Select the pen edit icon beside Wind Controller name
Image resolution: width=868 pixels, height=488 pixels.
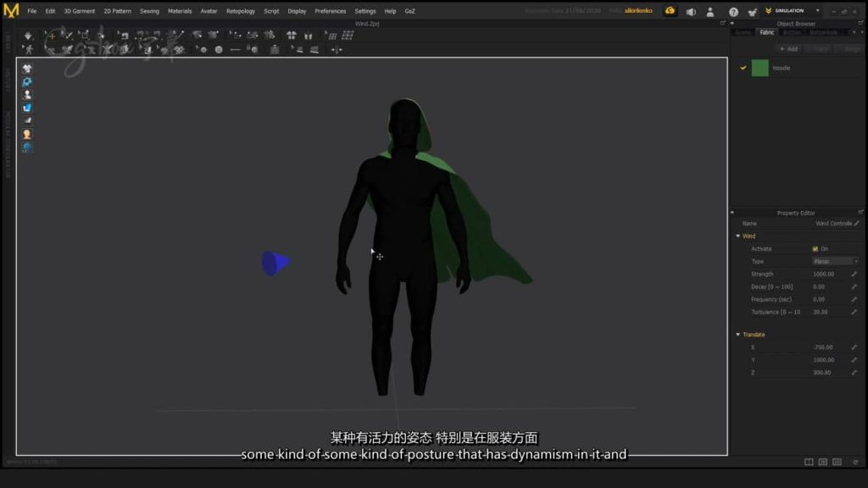(x=858, y=224)
